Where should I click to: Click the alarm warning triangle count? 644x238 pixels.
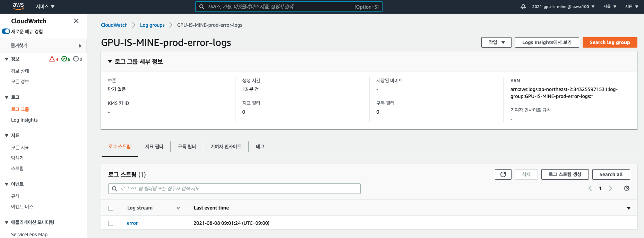[54, 59]
